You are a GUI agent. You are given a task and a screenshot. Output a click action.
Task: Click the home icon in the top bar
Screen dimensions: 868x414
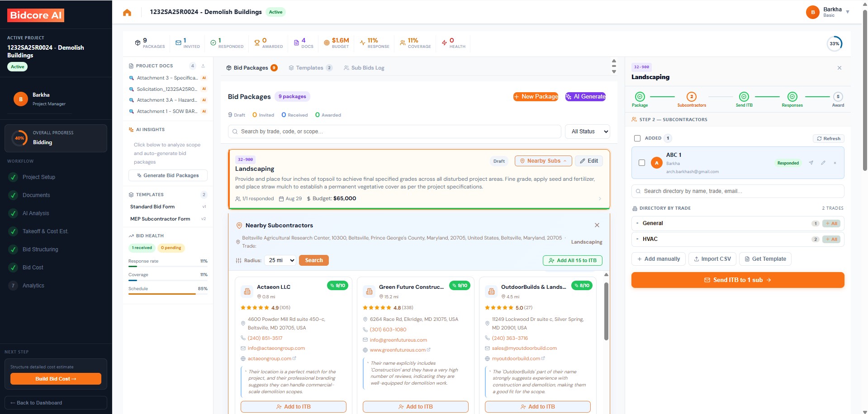tap(127, 12)
